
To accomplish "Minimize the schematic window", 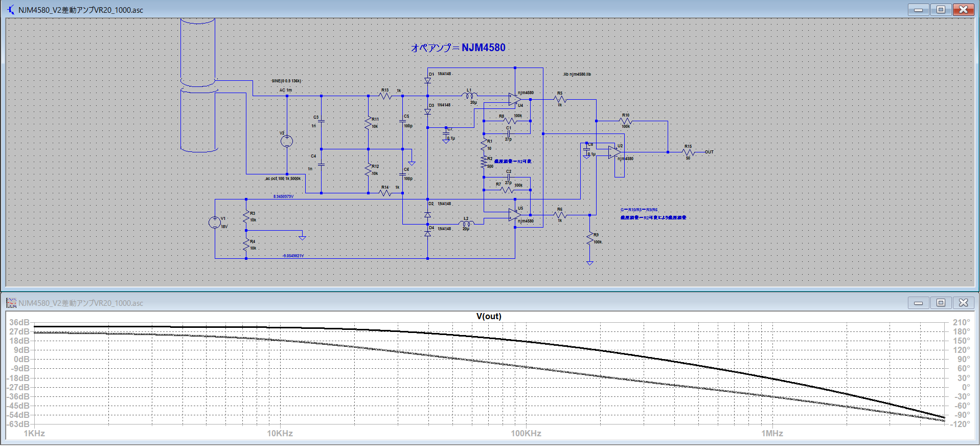I will [918, 10].
